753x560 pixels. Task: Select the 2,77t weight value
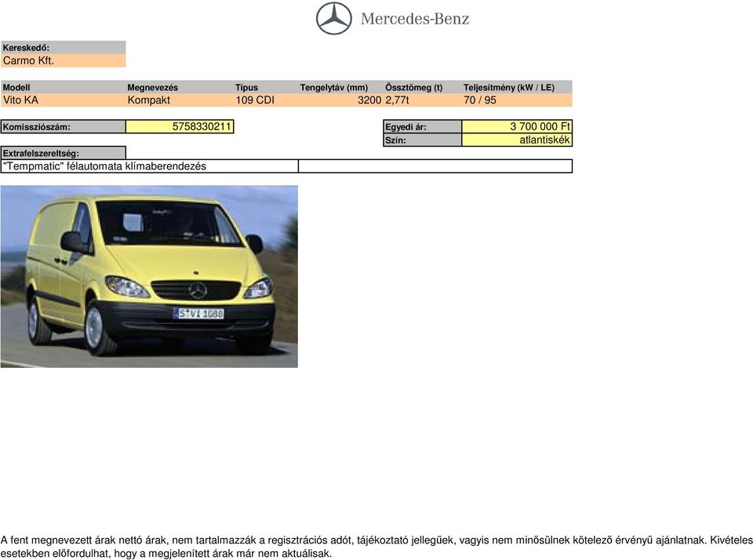tap(397, 100)
